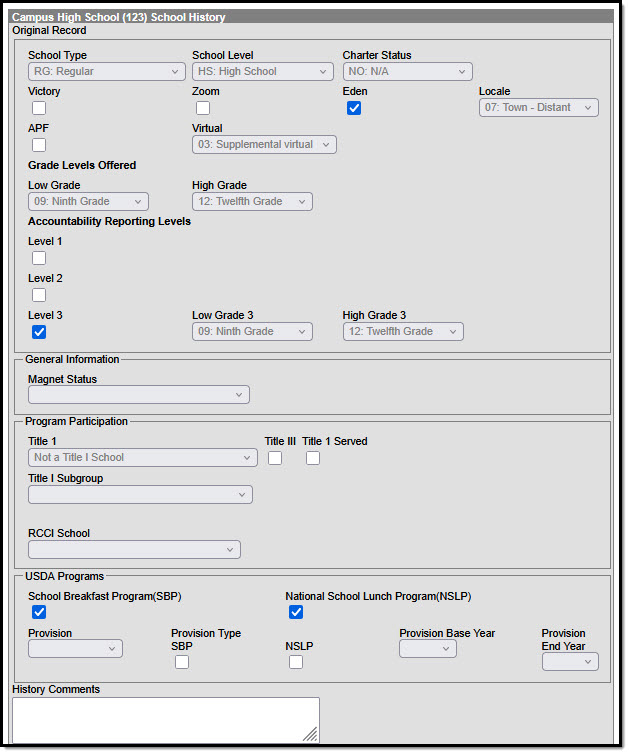Check the Level 1 checkbox
This screenshot has width=629, height=754.
tap(39, 258)
